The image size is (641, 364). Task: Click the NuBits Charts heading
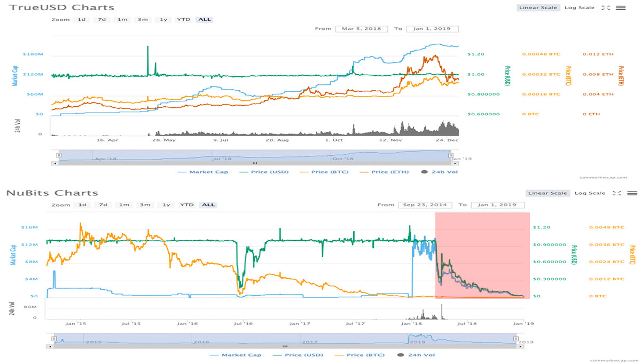tap(52, 193)
